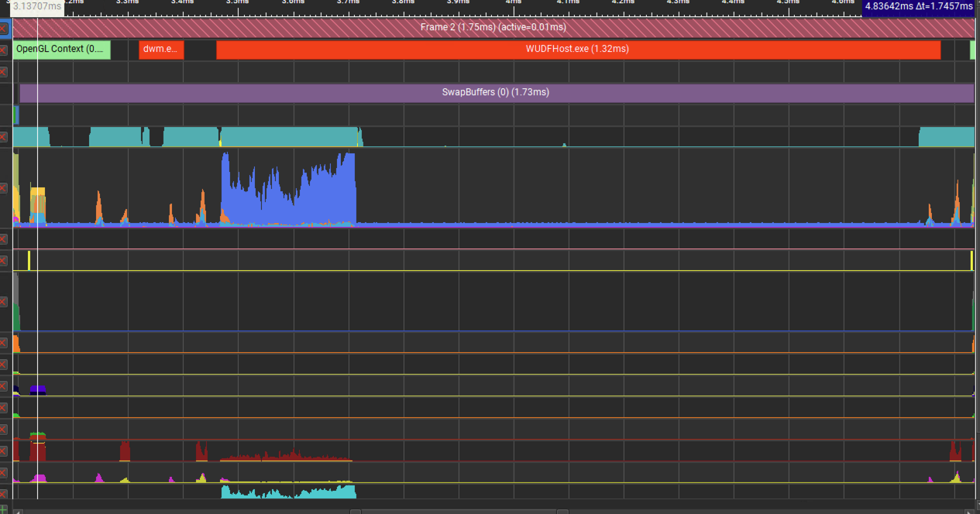
Task: Click the 3.13707ms cursor timestamp label
Action: tap(37, 7)
